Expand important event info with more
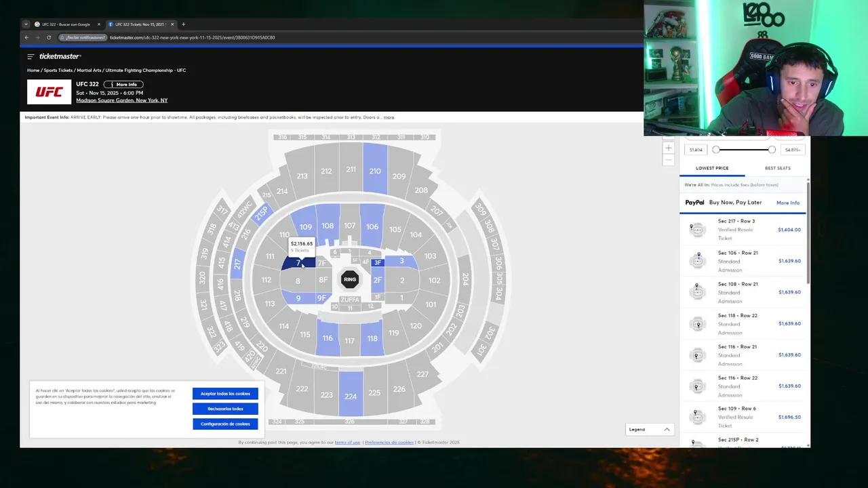This screenshot has height=488, width=868. (x=389, y=117)
